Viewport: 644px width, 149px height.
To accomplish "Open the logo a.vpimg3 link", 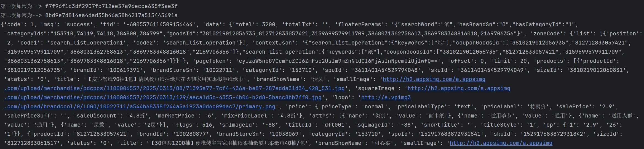I will pyautogui.click(x=386, y=98).
